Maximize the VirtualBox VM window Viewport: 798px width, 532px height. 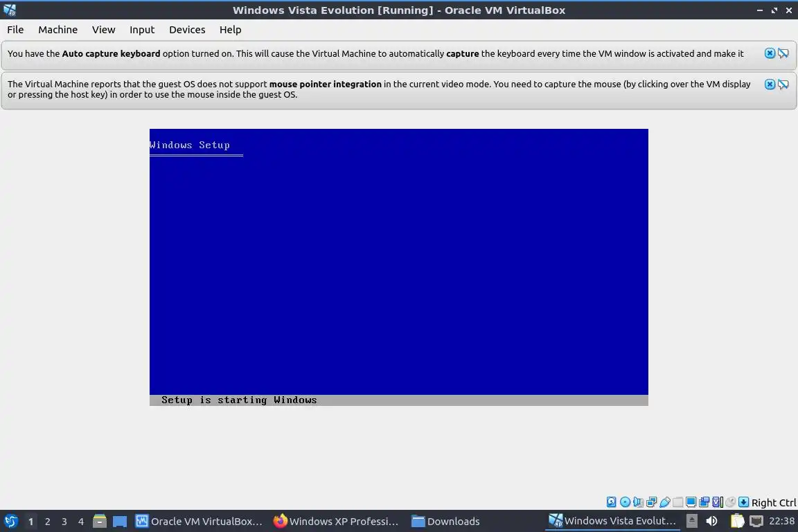pos(774,10)
